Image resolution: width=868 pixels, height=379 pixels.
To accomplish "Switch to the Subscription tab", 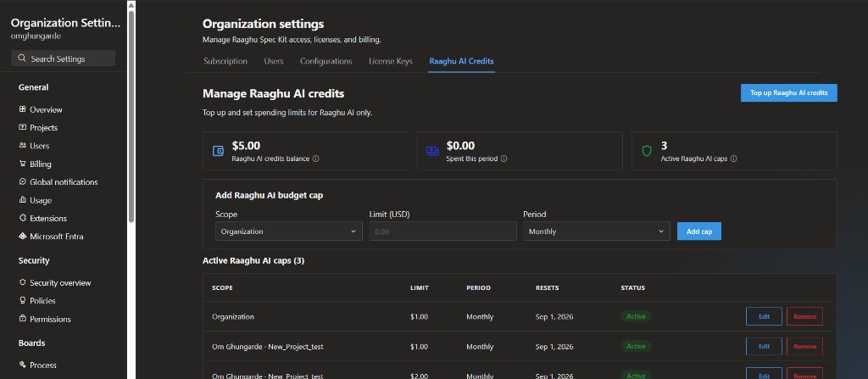I will (225, 61).
